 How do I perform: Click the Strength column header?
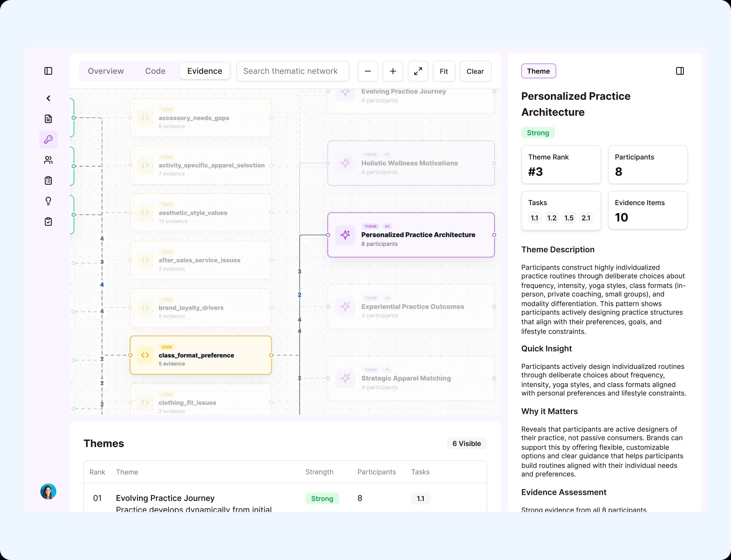pos(319,472)
